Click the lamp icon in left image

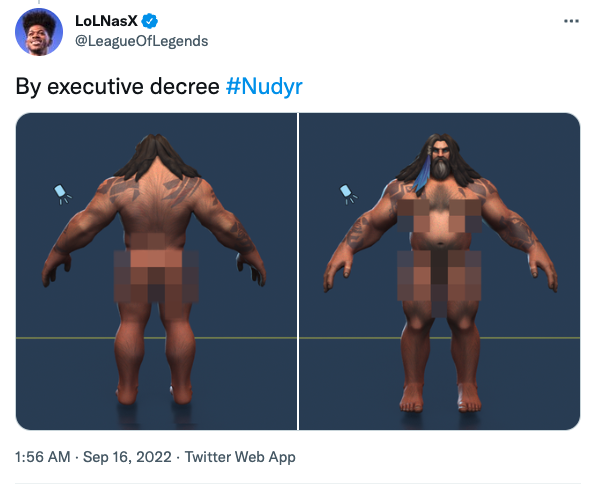point(62,194)
